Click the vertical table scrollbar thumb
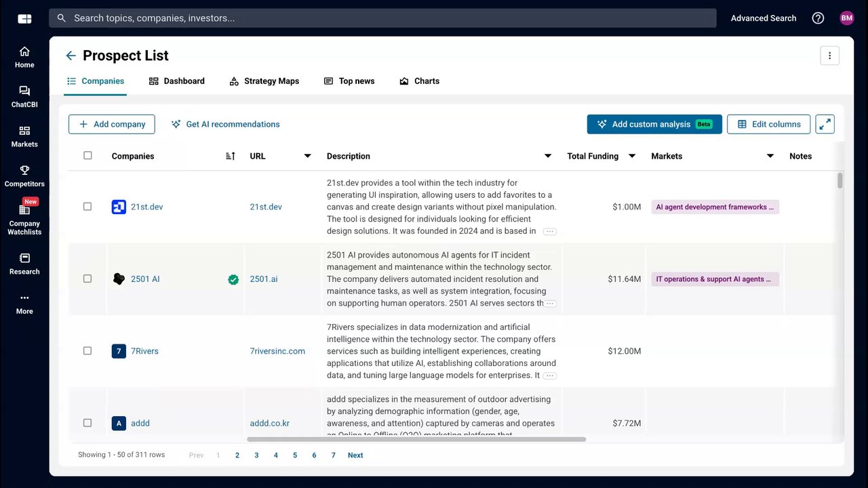Screen dimensions: 868x488 click(x=840, y=180)
